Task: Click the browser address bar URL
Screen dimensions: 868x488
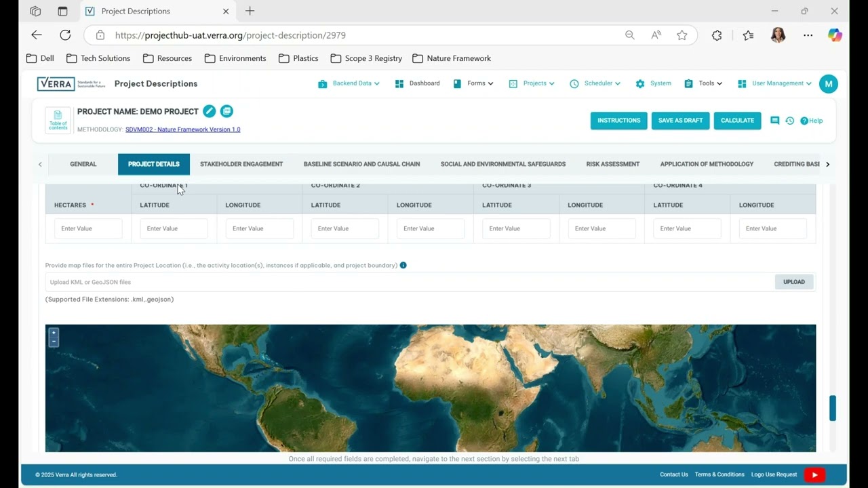Action: pos(231,35)
